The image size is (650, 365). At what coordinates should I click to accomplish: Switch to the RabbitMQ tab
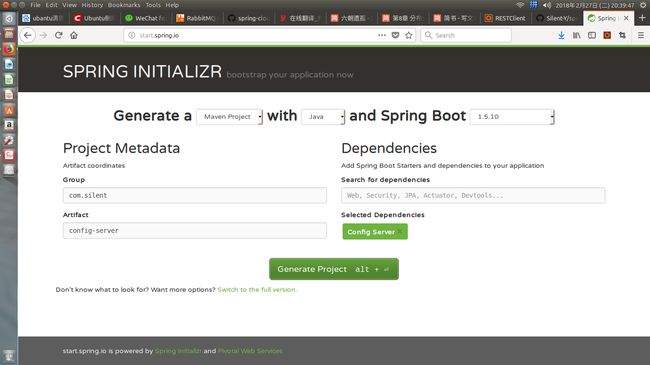(197, 18)
